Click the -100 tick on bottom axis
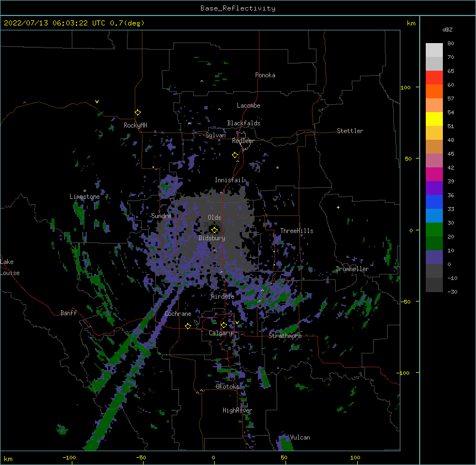Screen dimensions: 476x465 [69, 458]
